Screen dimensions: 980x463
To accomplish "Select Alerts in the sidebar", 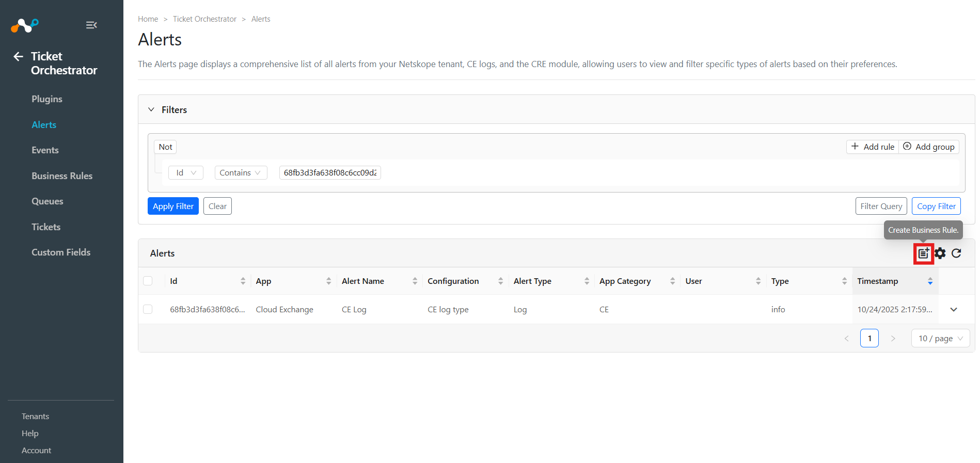I will [44, 125].
